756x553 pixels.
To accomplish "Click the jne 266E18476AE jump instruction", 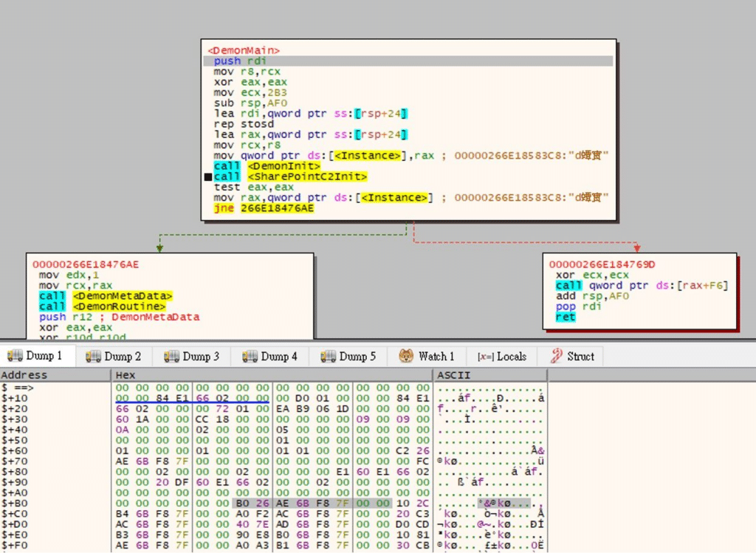I will tap(264, 208).
